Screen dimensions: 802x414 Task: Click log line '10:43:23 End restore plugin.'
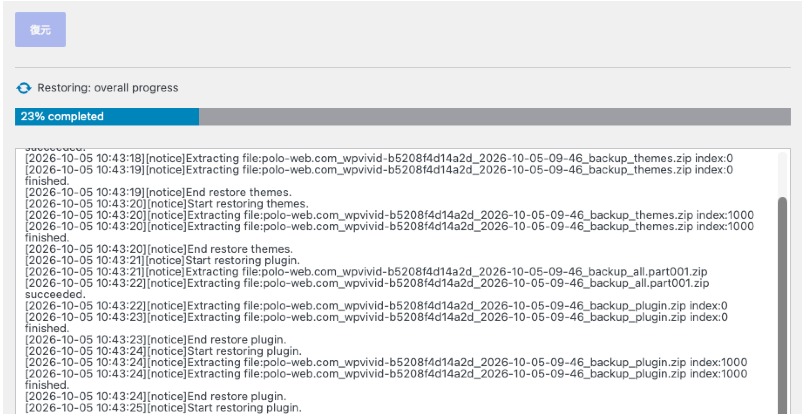click(156, 340)
